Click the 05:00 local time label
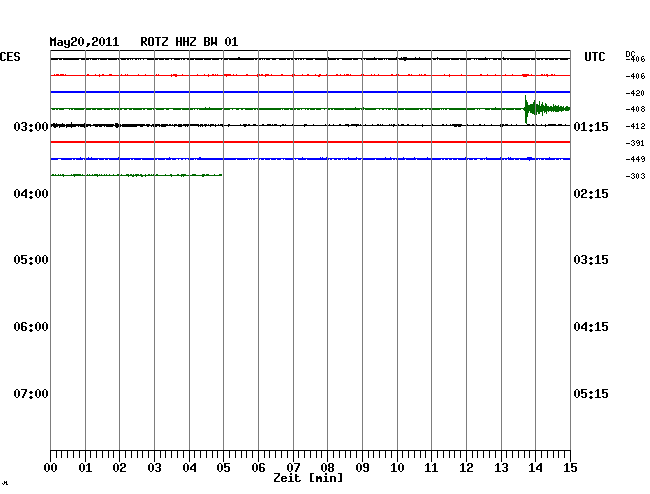The width and height of the screenshot is (650, 494). [x=31, y=260]
